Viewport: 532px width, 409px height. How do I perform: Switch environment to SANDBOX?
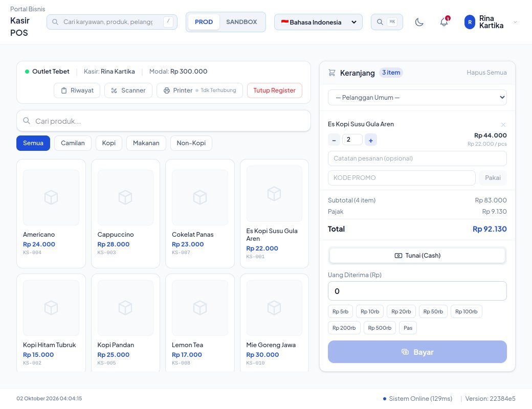pos(241,22)
